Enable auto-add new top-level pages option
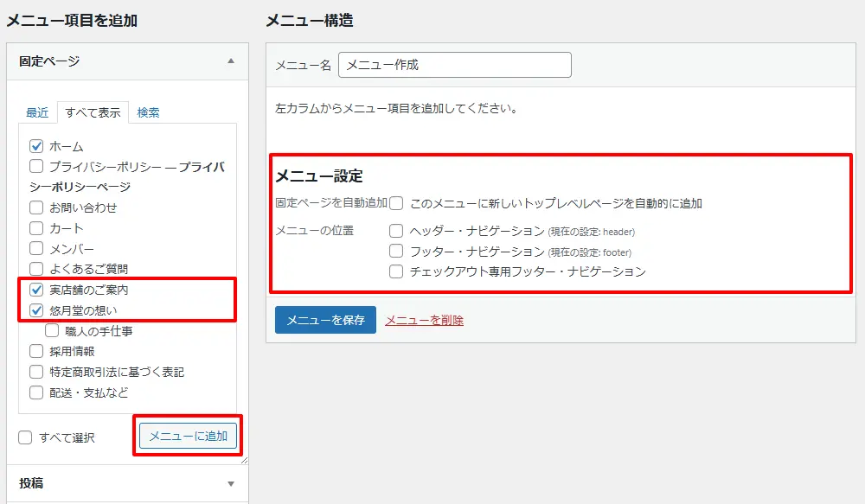 (396, 203)
